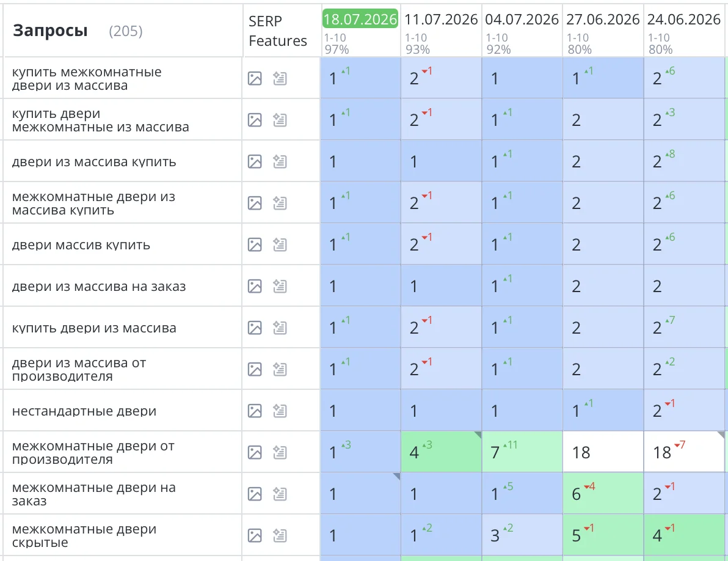
Task: Open query 'межкомнатные двери на заказ'
Action: click(x=94, y=494)
